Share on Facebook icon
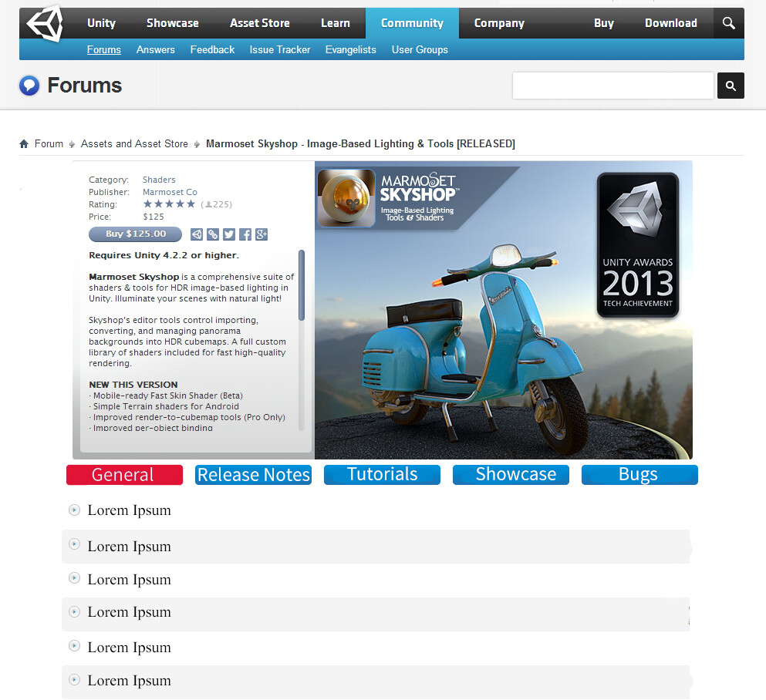Viewport: 766px width, 700px height. pos(245,234)
